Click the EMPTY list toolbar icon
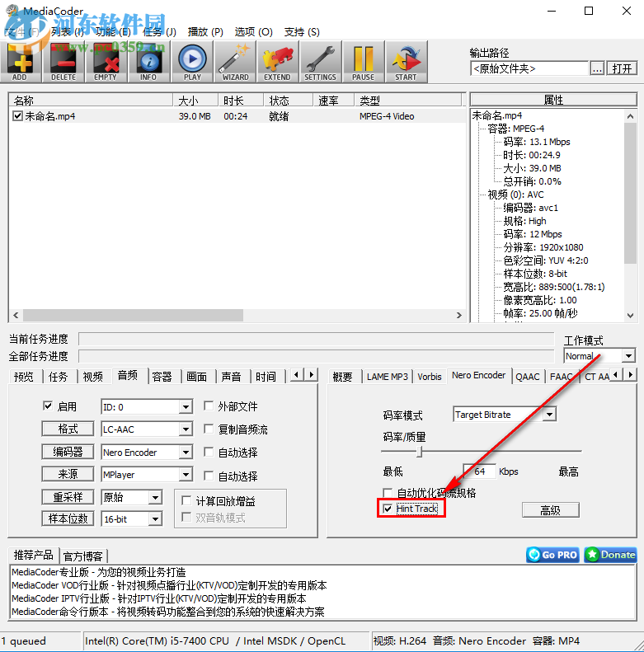The image size is (644, 652). click(106, 62)
